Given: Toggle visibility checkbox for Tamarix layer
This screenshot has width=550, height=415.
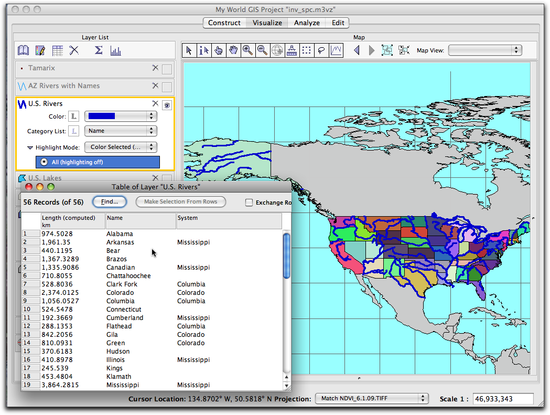Looking at the screenshot, I should tap(167, 69).
